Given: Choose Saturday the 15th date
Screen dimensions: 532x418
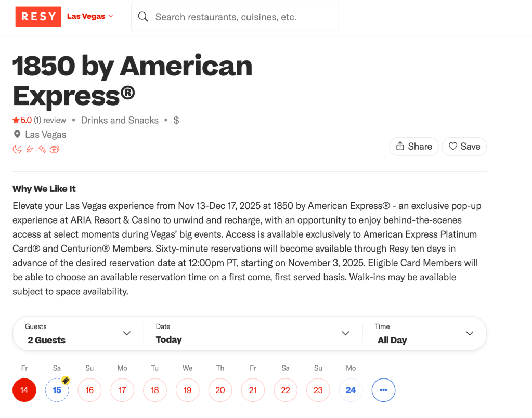Looking at the screenshot, I should [57, 390].
